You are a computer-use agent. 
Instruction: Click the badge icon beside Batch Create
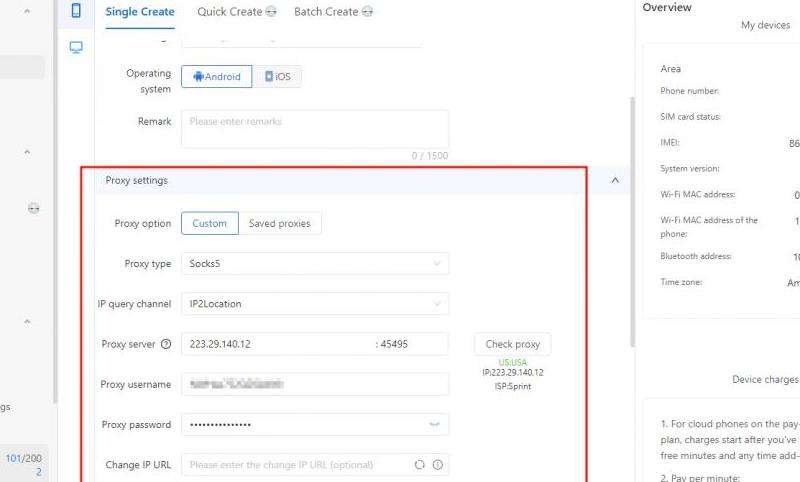pos(368,12)
